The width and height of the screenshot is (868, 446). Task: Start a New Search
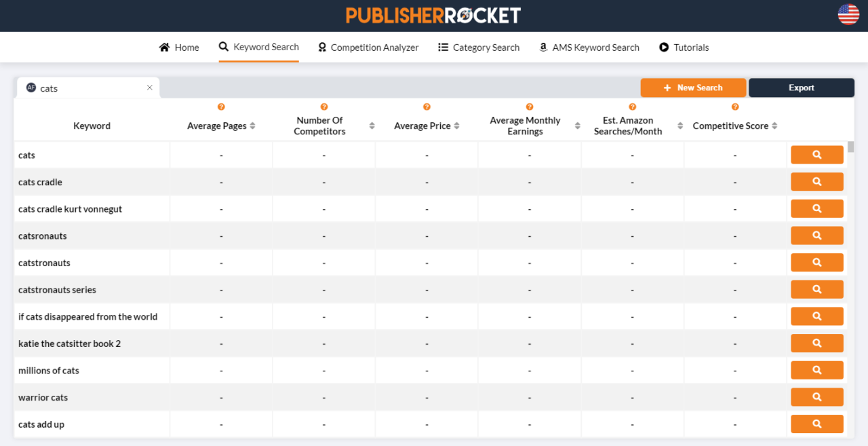(x=693, y=88)
